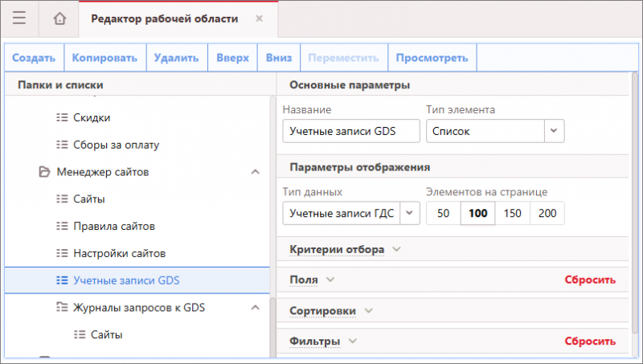Screen dimensions: 643x364
Task: Click the folder icon of Менеджер сайтов
Action: click(x=44, y=172)
